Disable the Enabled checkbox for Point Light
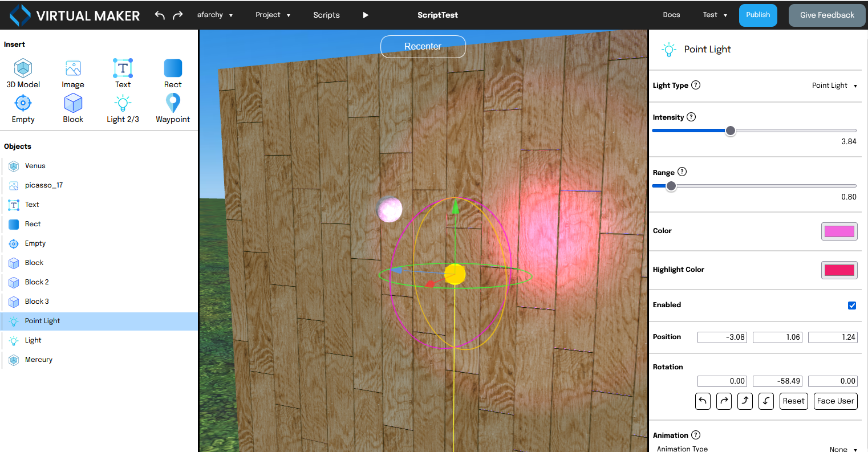The height and width of the screenshot is (452, 868). click(x=852, y=306)
